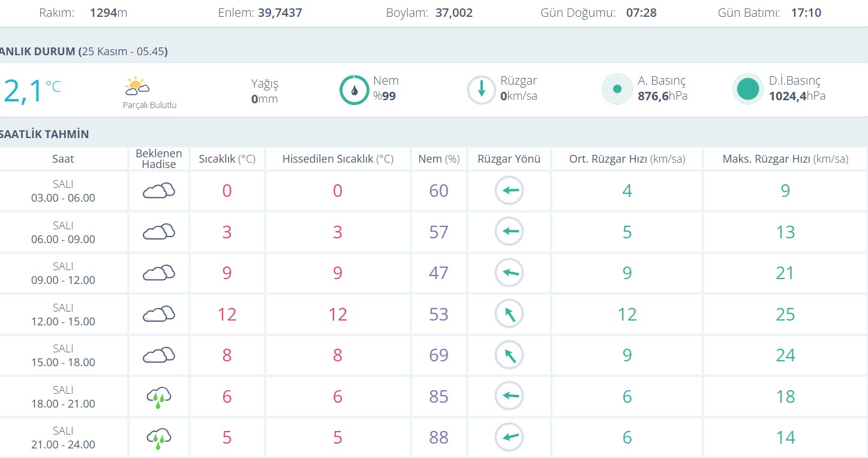Image resolution: width=868 pixels, height=458 pixels.
Task: Click the wind arrow for 21.00 - 24.00
Action: coord(509,438)
